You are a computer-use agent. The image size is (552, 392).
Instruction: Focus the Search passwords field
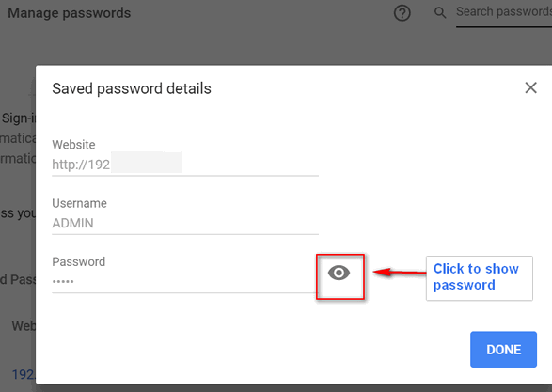(x=504, y=13)
